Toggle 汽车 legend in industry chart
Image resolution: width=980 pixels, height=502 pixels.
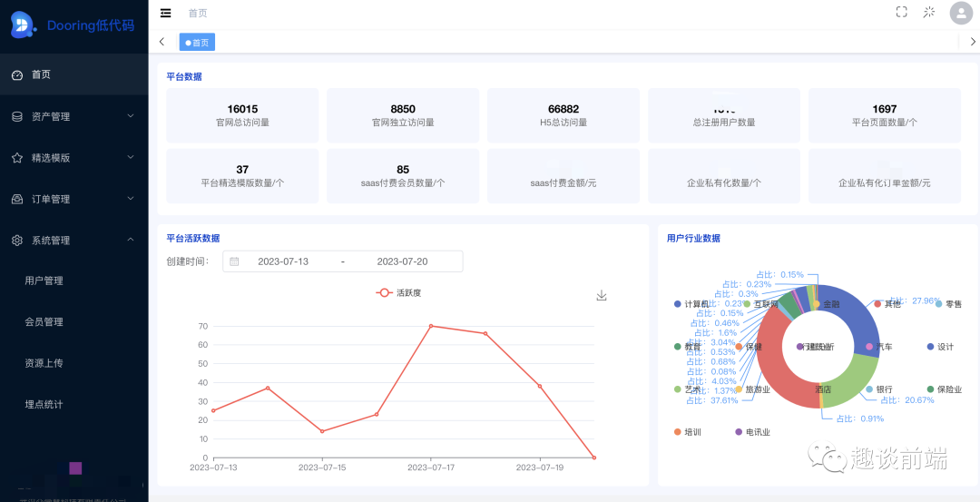pos(878,347)
